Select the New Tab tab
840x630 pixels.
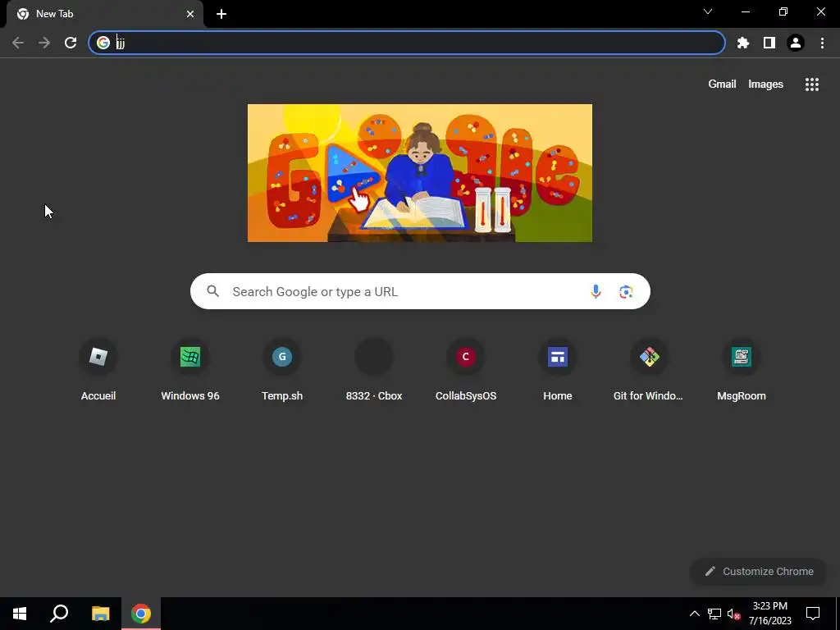pyautogui.click(x=104, y=14)
